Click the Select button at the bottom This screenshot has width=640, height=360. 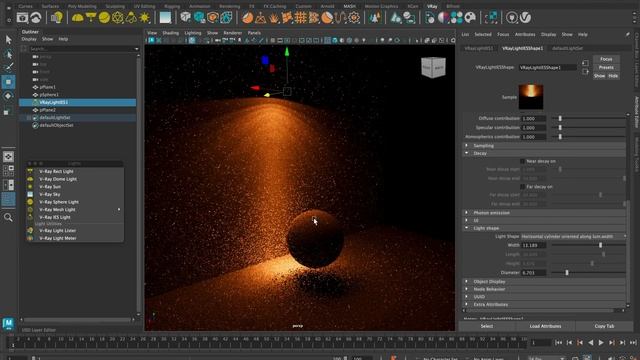pyautogui.click(x=487, y=326)
